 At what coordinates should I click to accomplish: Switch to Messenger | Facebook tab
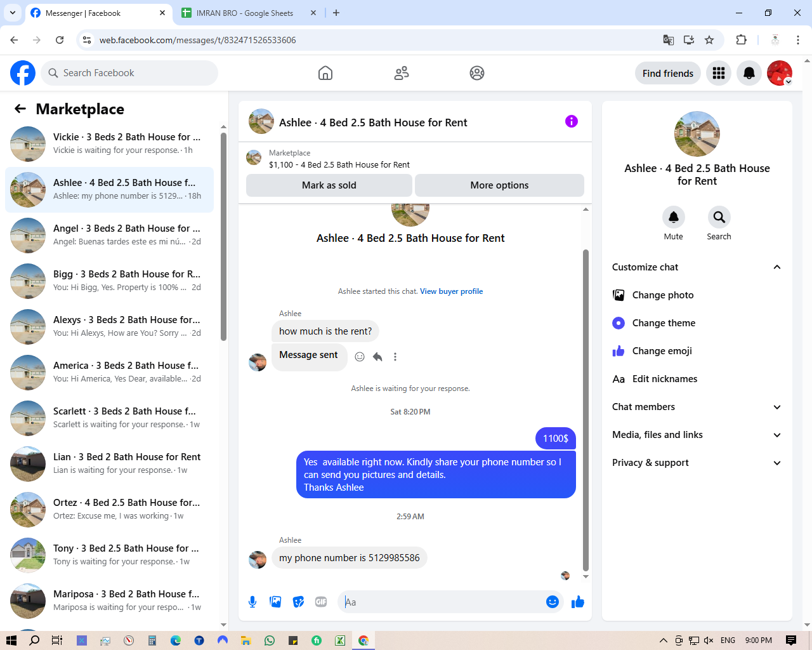98,13
